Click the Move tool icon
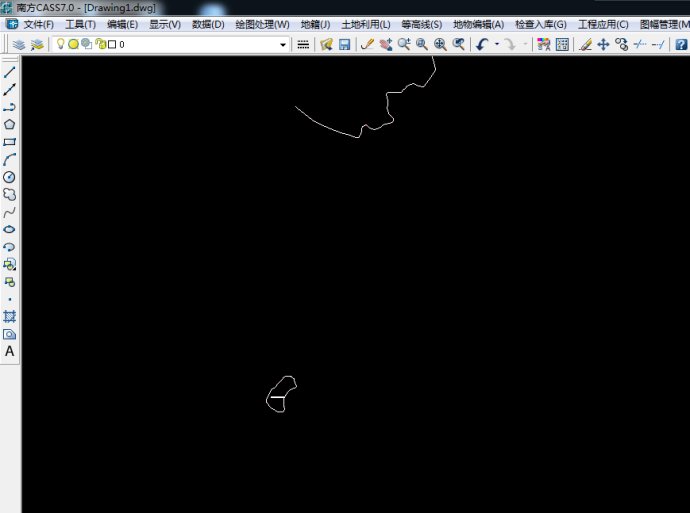Image resolution: width=690 pixels, height=513 pixels. [x=603, y=44]
